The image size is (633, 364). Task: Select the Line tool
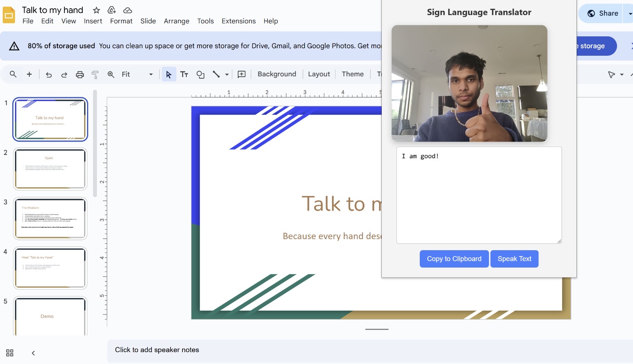[x=216, y=74]
